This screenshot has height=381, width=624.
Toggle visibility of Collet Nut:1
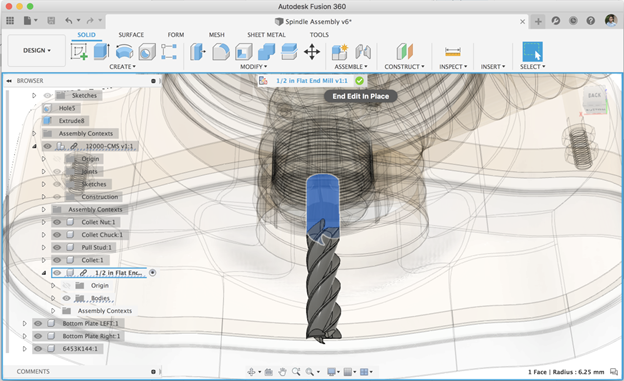click(57, 222)
